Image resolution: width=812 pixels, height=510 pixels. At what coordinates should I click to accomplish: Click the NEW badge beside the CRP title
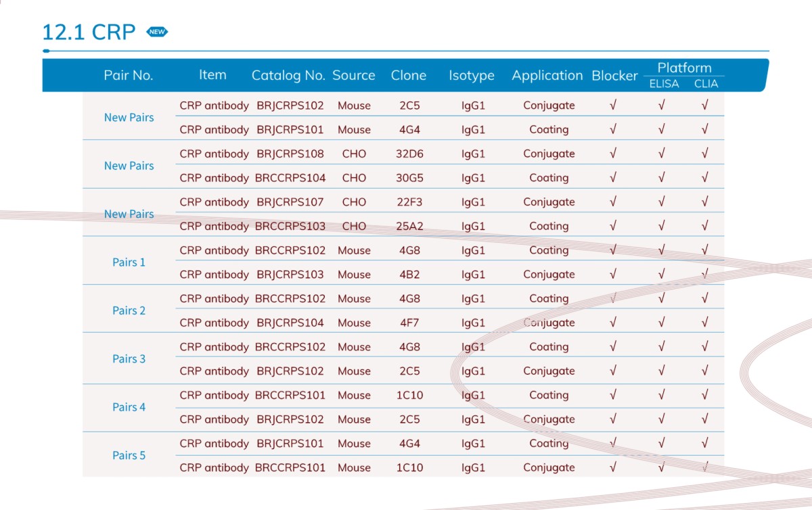pyautogui.click(x=157, y=32)
